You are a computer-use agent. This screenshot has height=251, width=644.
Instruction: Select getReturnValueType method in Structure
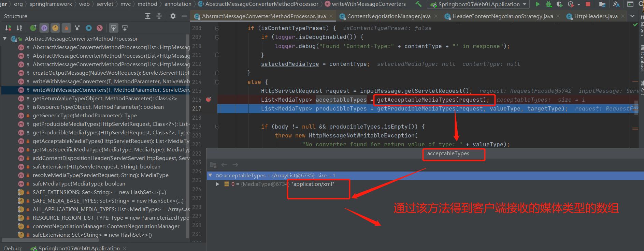tap(104, 98)
